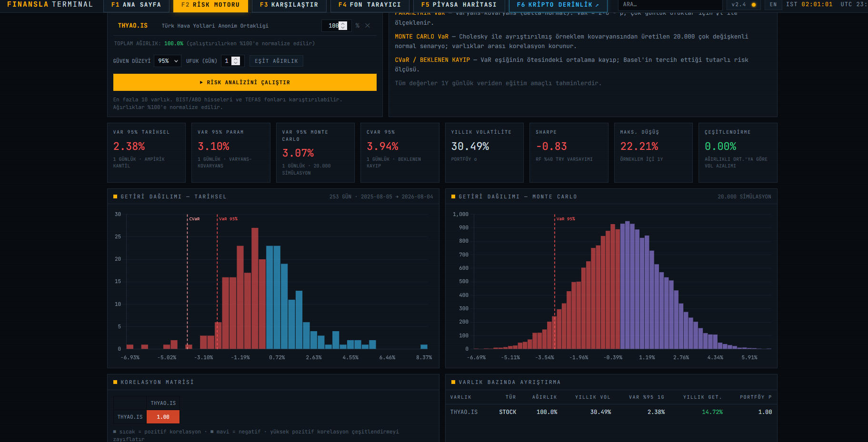Click the Toplam Ağırlık 100.0% value
This screenshot has width=868, height=442.
[173, 43]
